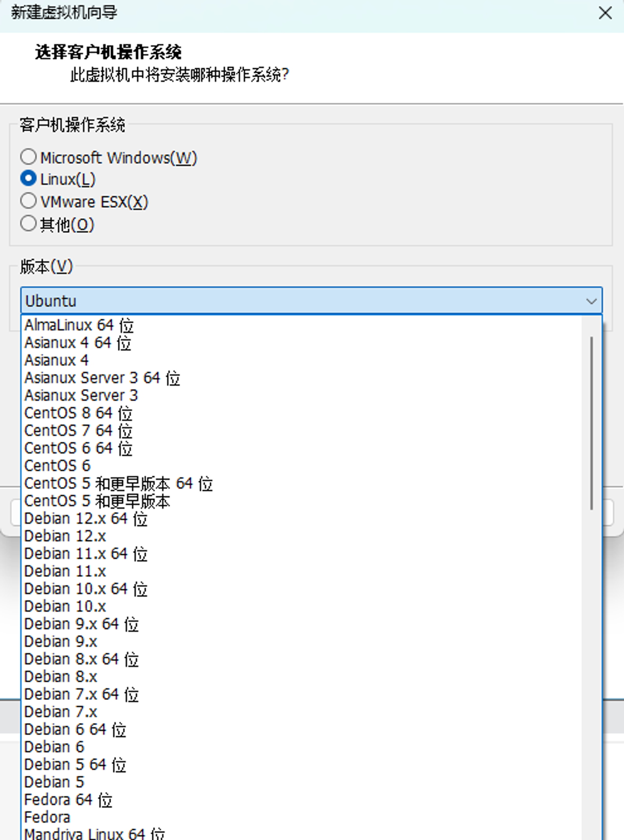Choose AlmaLinux 64 位 from list
Image resolution: width=624 pixels, height=840 pixels.
[x=301, y=325]
